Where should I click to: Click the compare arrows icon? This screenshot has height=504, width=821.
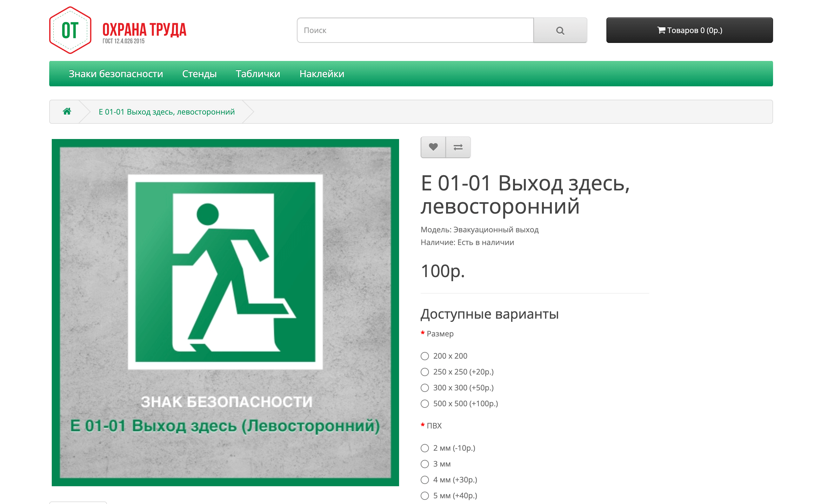click(x=458, y=147)
